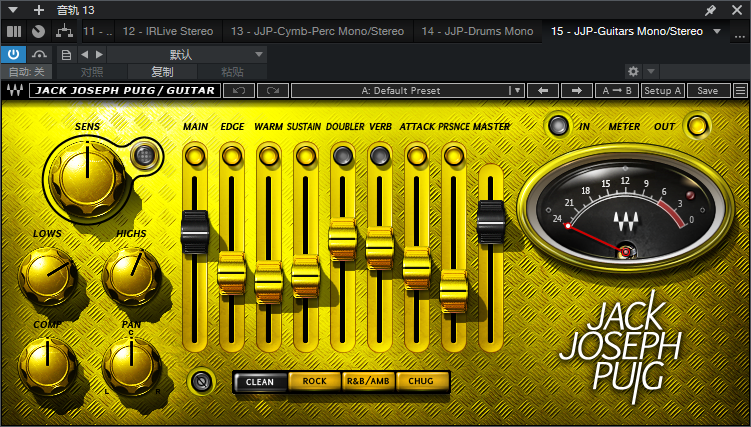The width and height of the screenshot is (751, 427).
Task: Switch to 12 - IRLive Stereo tab
Action: click(x=168, y=32)
